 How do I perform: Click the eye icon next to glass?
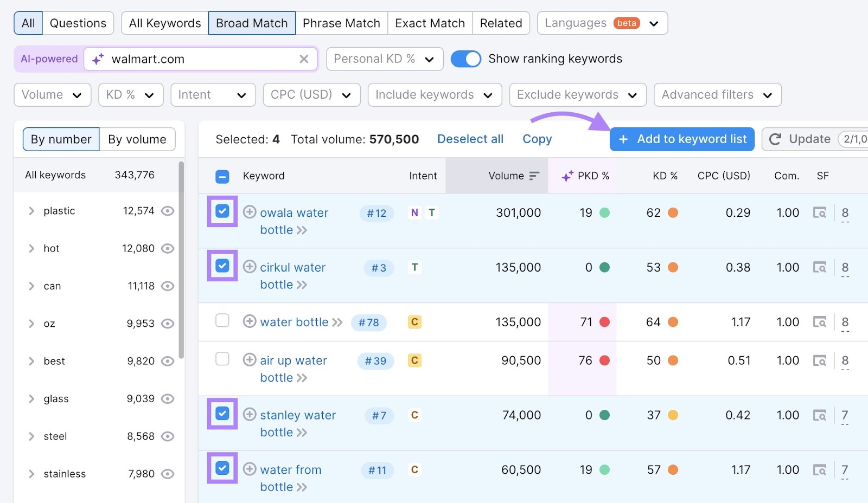click(168, 398)
